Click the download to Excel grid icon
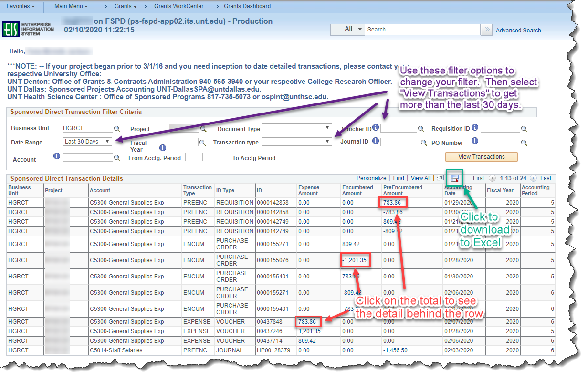The height and width of the screenshot is (380, 588). tap(454, 178)
